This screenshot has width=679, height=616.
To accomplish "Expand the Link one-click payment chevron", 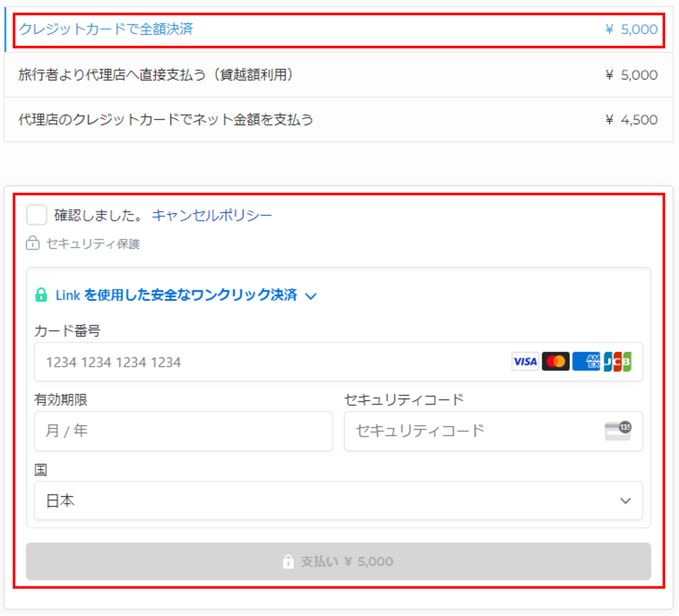I will click(311, 296).
